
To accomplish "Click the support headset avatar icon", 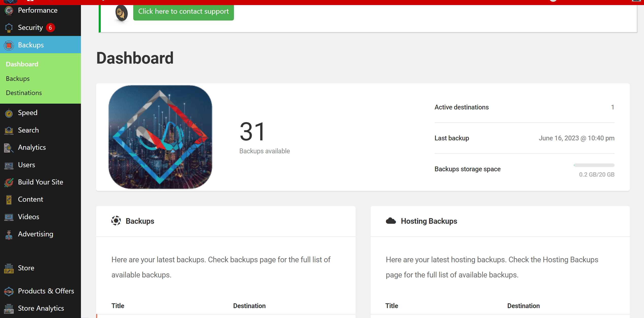I will [121, 13].
